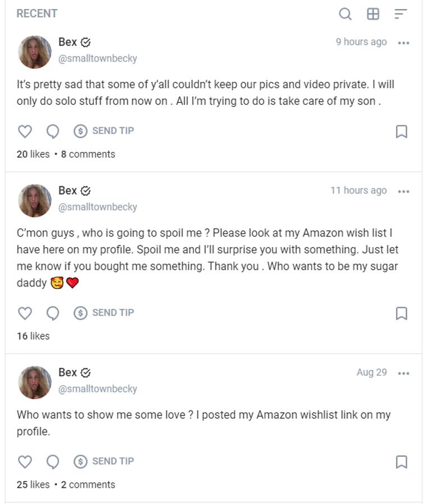Bookmark the 9 hours ago post
The height and width of the screenshot is (504, 428).
pyautogui.click(x=402, y=131)
